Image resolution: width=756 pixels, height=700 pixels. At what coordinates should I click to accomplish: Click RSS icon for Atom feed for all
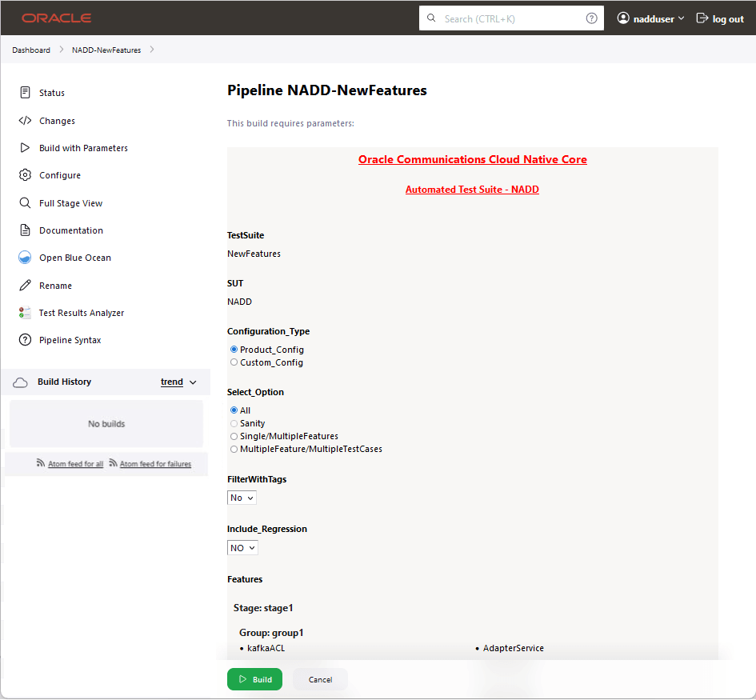click(41, 463)
